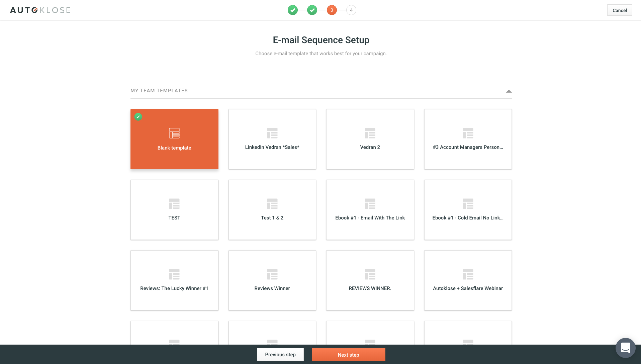Click the Blank template layout icon
The height and width of the screenshot is (364, 641).
174,133
